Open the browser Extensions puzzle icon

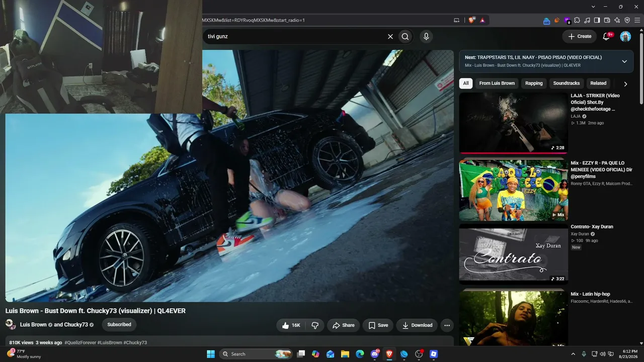(x=577, y=20)
